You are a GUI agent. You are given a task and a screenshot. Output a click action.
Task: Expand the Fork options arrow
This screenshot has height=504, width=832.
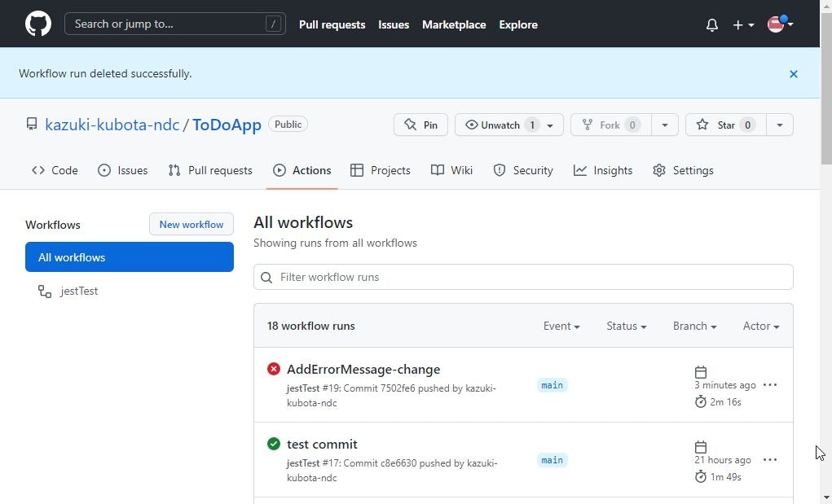coord(665,125)
